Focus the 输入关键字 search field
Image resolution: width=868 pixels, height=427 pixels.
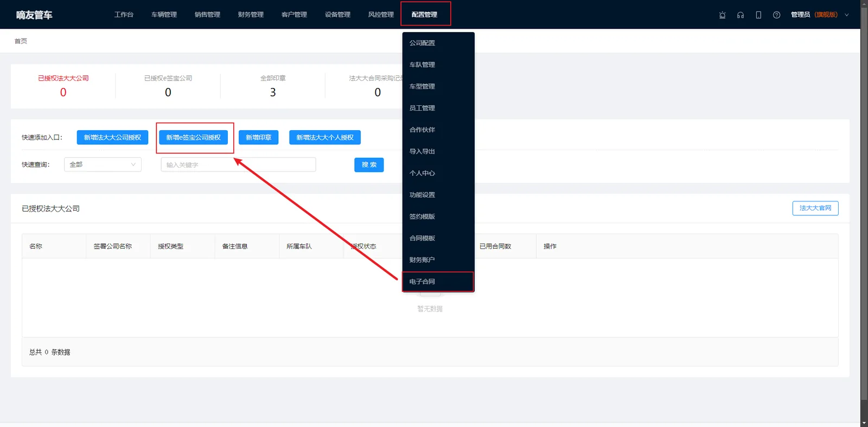pyautogui.click(x=238, y=164)
